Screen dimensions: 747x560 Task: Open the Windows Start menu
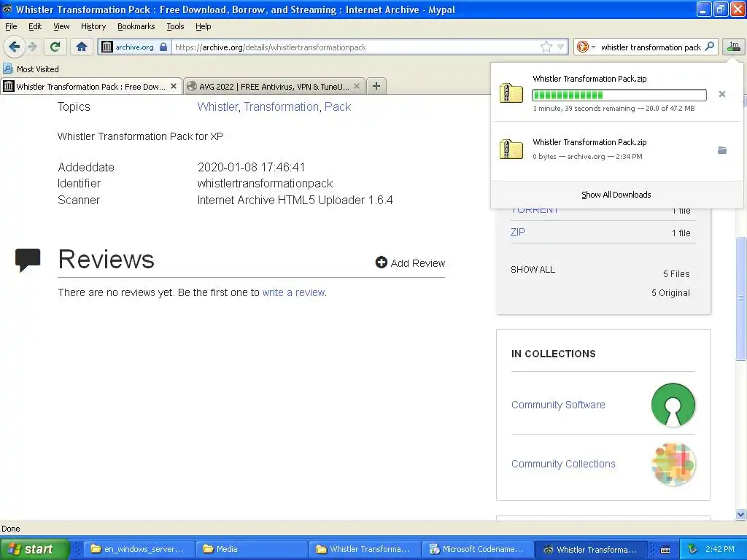[34, 549]
